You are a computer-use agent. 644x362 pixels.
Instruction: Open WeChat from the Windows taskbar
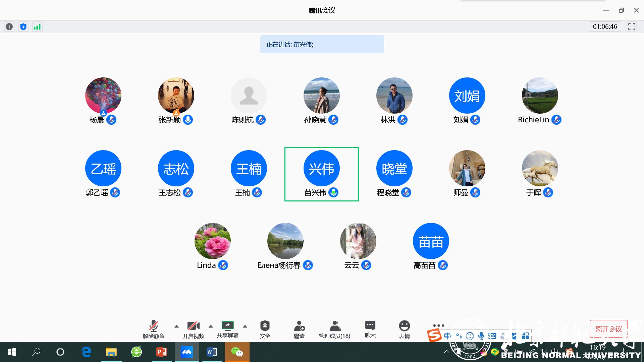(237, 352)
